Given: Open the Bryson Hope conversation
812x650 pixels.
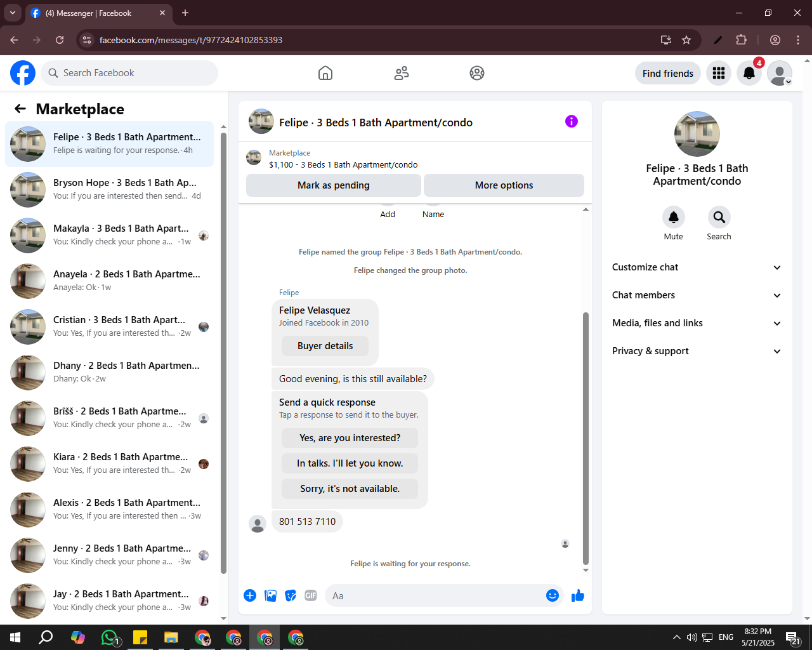Looking at the screenshot, I should pos(109,189).
